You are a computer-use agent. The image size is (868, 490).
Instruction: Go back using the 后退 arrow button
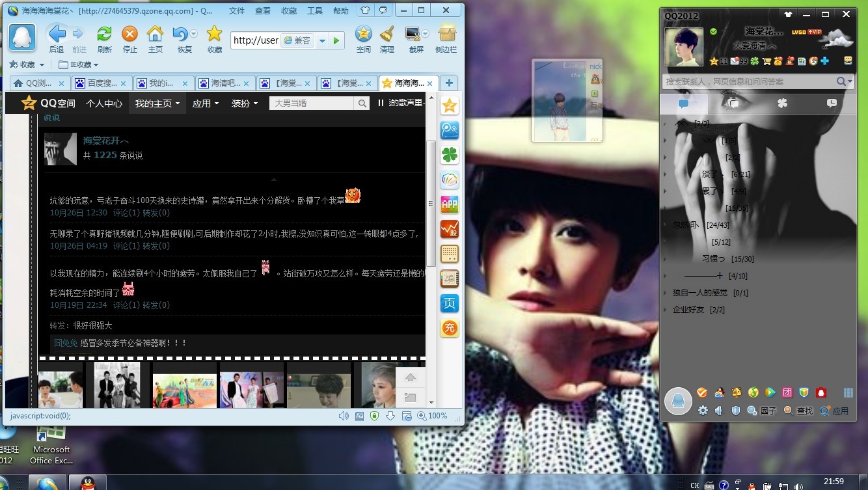coord(57,34)
